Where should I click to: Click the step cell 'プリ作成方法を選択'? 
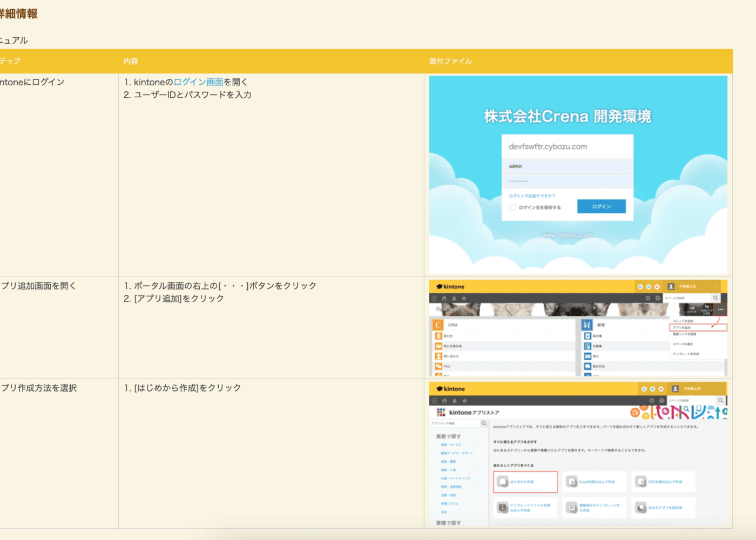[38, 388]
